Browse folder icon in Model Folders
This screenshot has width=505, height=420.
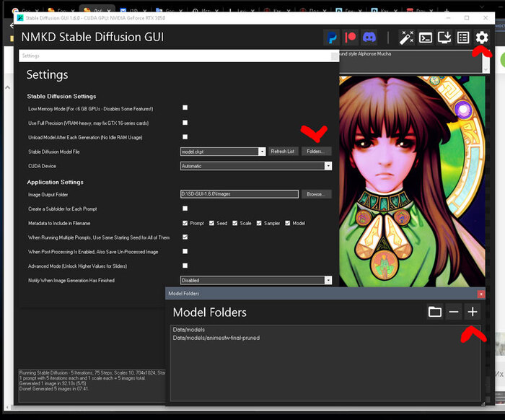434,312
